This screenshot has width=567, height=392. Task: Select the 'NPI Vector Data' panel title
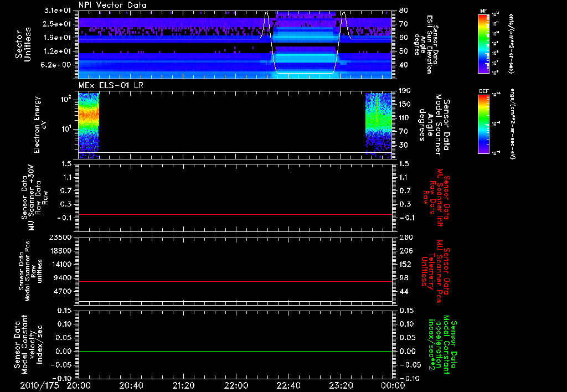[113, 5]
